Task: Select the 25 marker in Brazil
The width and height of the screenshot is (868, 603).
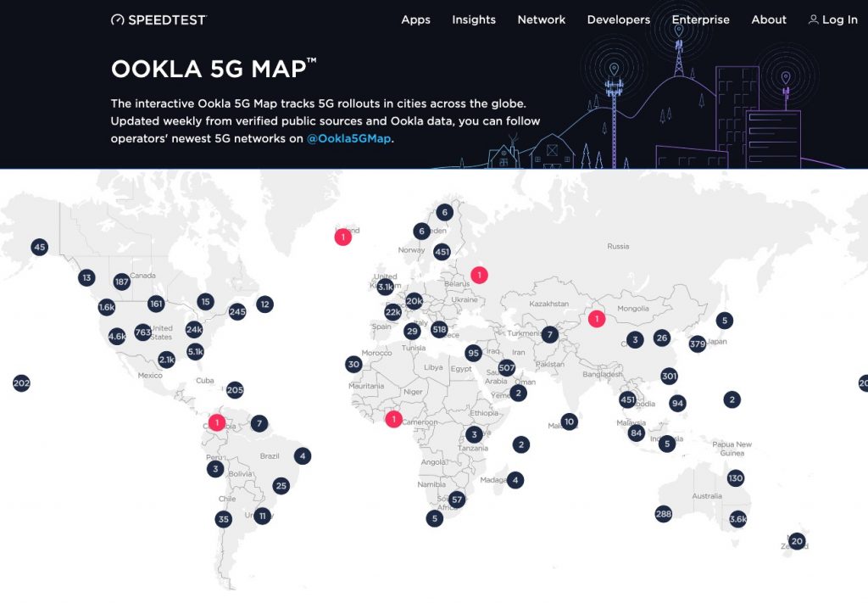Action: [281, 486]
